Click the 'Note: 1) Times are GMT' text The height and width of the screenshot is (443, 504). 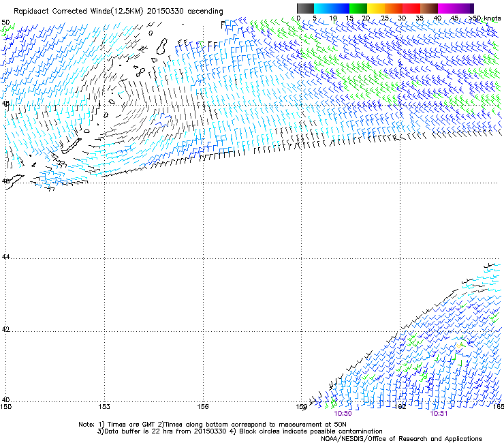pyautogui.click(x=117, y=425)
